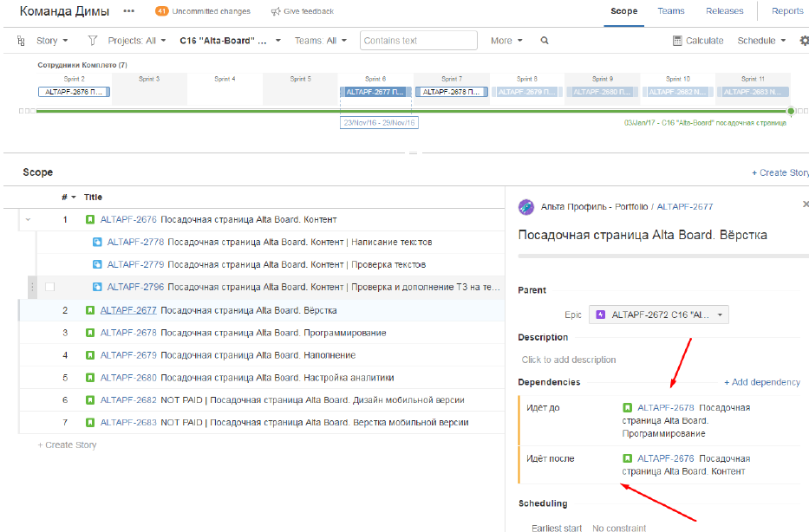Click the hierarchy icon next to Story
This screenshot has height=532, width=809.
pos(22,41)
